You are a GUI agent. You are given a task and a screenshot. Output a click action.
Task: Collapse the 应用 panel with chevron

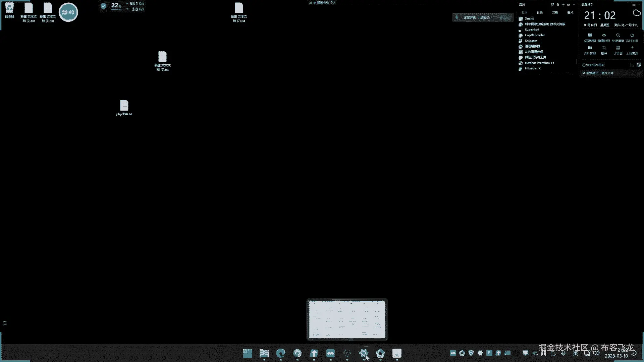click(574, 5)
